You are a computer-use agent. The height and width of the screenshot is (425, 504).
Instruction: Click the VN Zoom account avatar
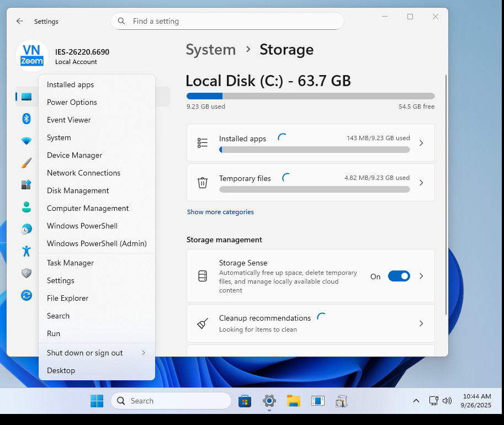pos(32,56)
